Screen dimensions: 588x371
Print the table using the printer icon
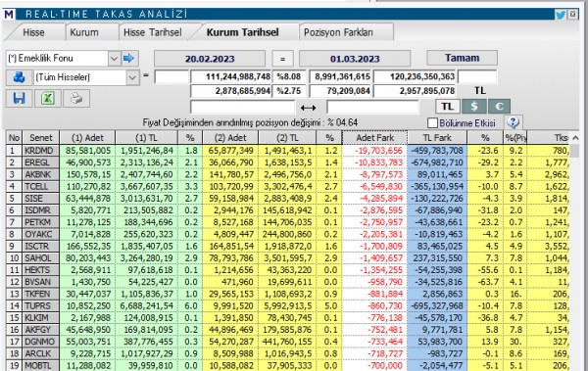pyautogui.click(x=76, y=98)
